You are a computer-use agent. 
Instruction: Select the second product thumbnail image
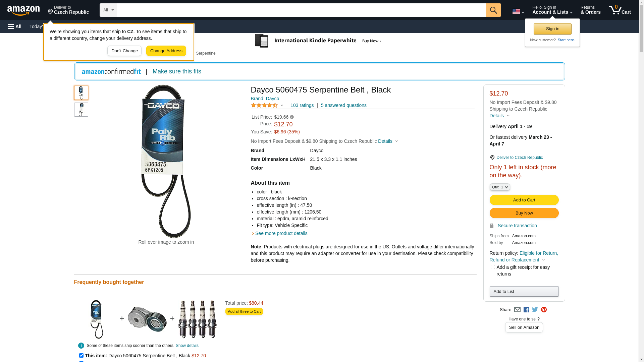81,110
